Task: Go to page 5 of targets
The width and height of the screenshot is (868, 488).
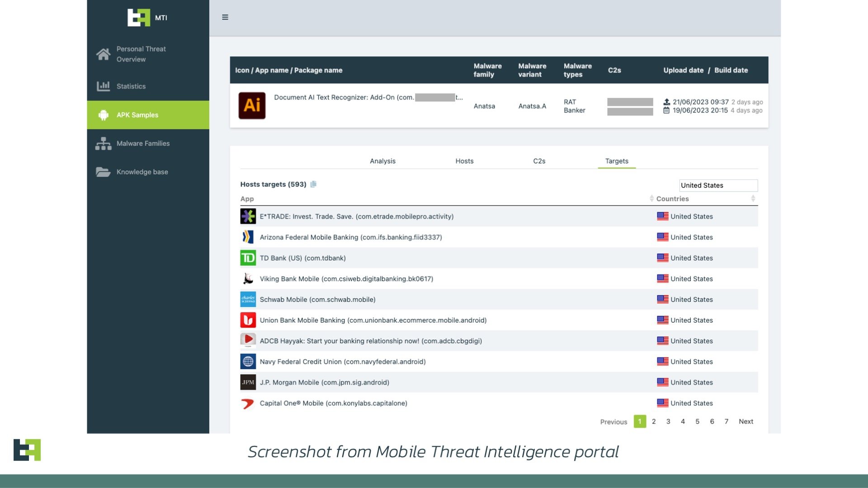Action: (x=697, y=421)
